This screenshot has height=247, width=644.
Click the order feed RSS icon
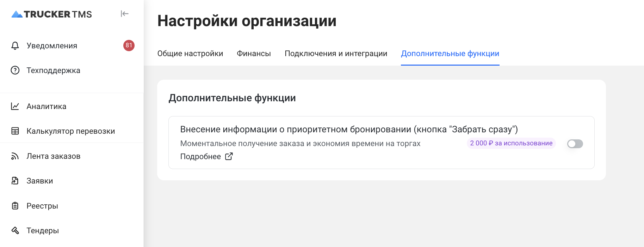click(x=15, y=156)
